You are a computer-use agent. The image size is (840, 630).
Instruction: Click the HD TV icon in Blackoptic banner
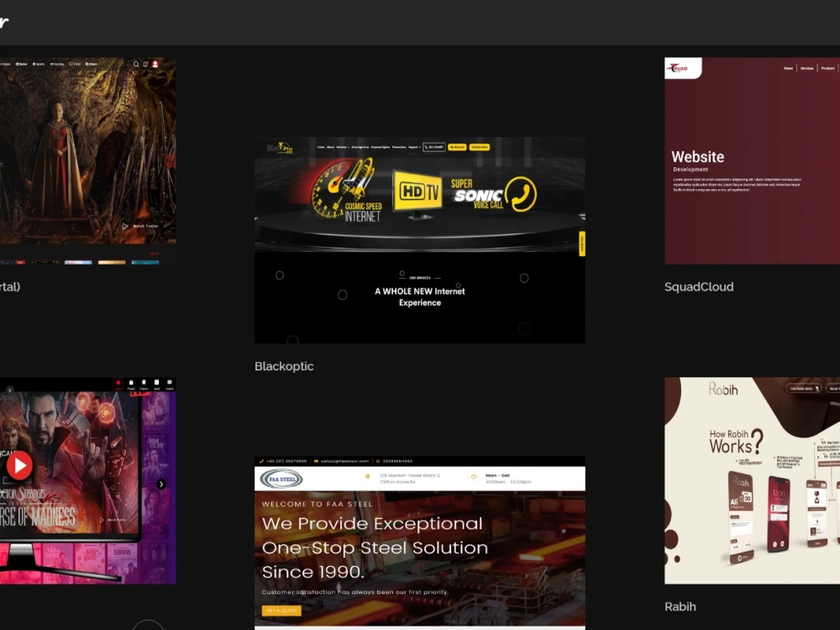tap(418, 193)
